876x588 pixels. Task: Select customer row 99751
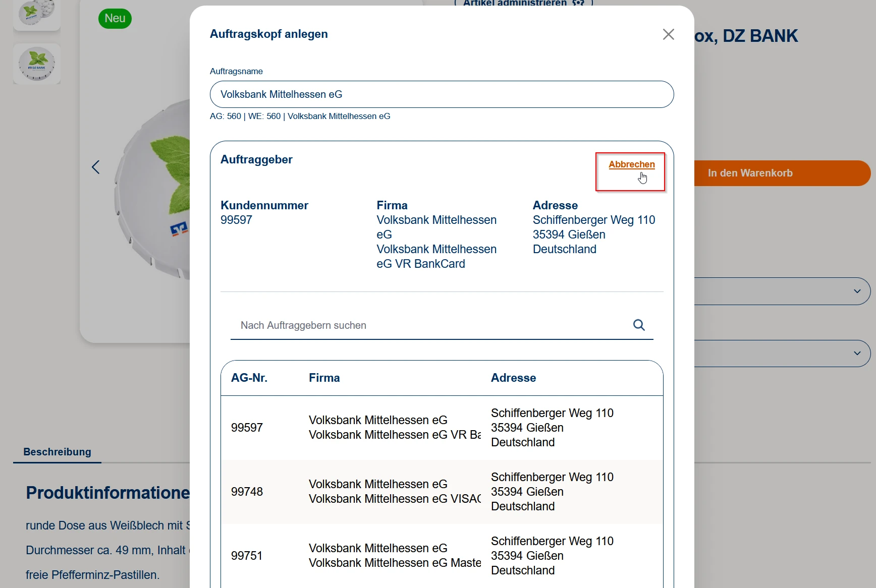tap(442, 556)
